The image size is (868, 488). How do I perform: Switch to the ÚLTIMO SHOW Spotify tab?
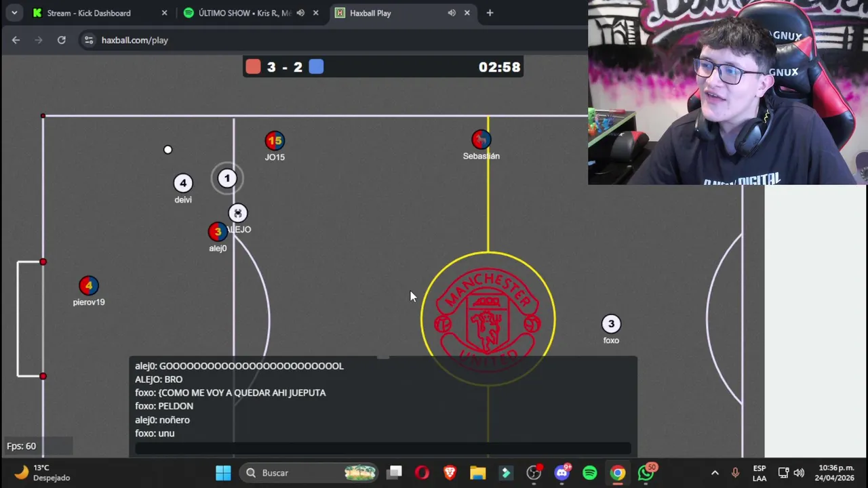tap(244, 13)
